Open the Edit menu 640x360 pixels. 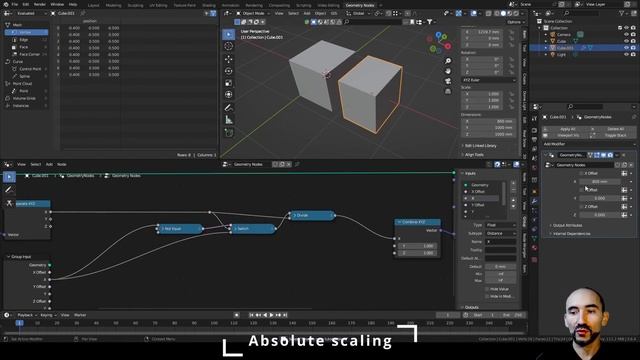pyautogui.click(x=26, y=4)
